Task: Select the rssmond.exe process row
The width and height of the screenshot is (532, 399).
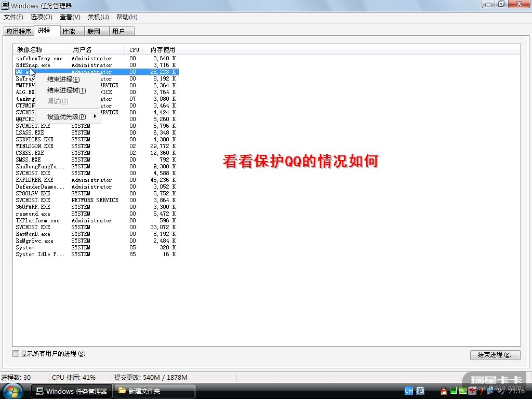Action: tap(96, 214)
